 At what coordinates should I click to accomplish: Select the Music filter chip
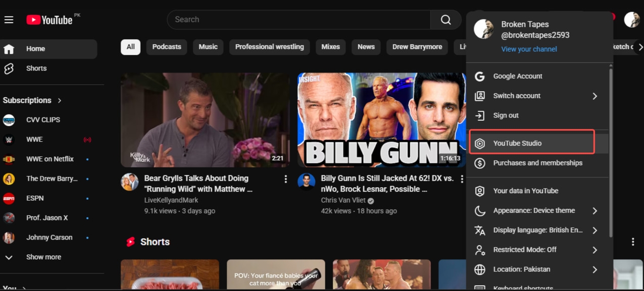[208, 47]
